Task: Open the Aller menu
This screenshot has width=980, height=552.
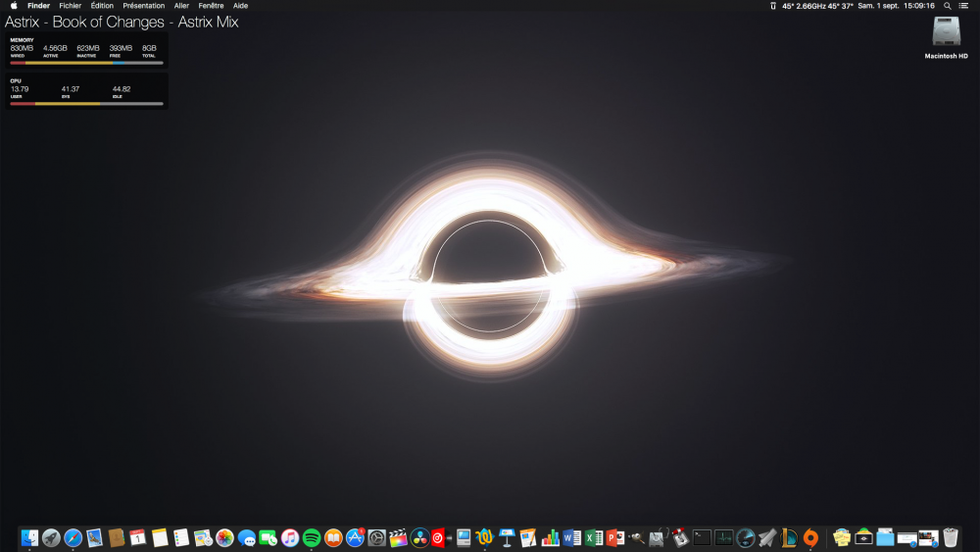Action: tap(181, 6)
